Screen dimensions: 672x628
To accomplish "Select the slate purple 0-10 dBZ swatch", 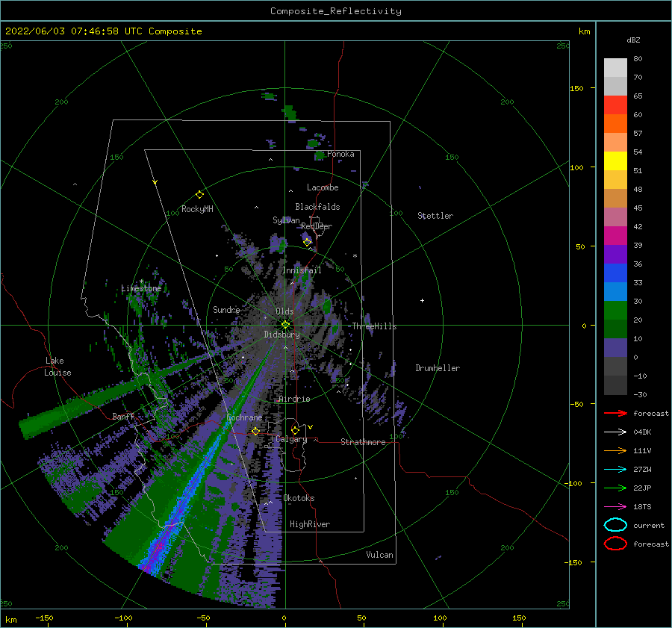I will (x=615, y=348).
